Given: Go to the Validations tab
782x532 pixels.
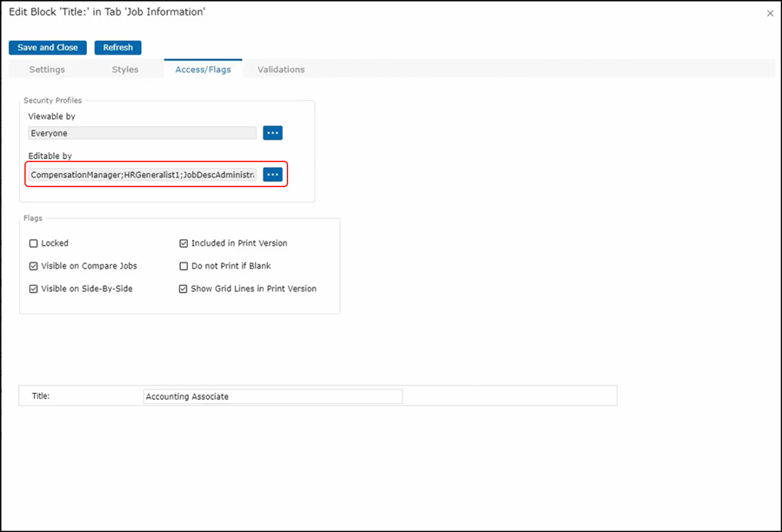Looking at the screenshot, I should pyautogui.click(x=281, y=70).
